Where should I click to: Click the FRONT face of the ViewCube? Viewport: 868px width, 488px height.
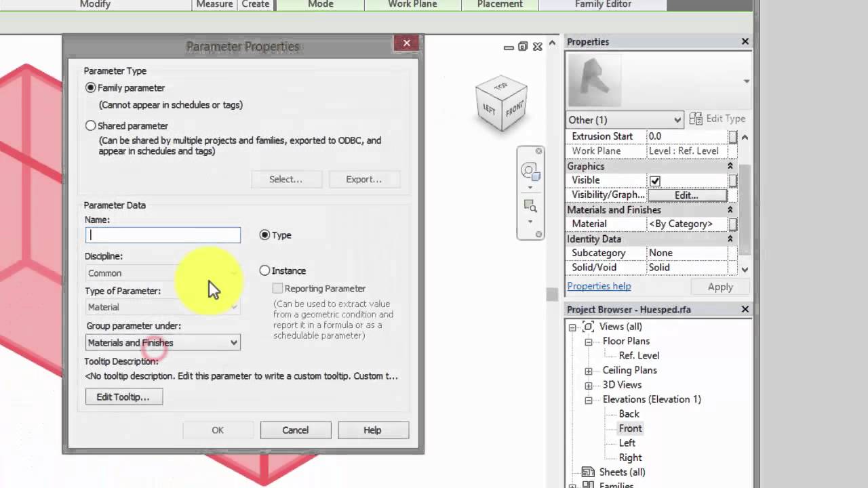pos(515,108)
